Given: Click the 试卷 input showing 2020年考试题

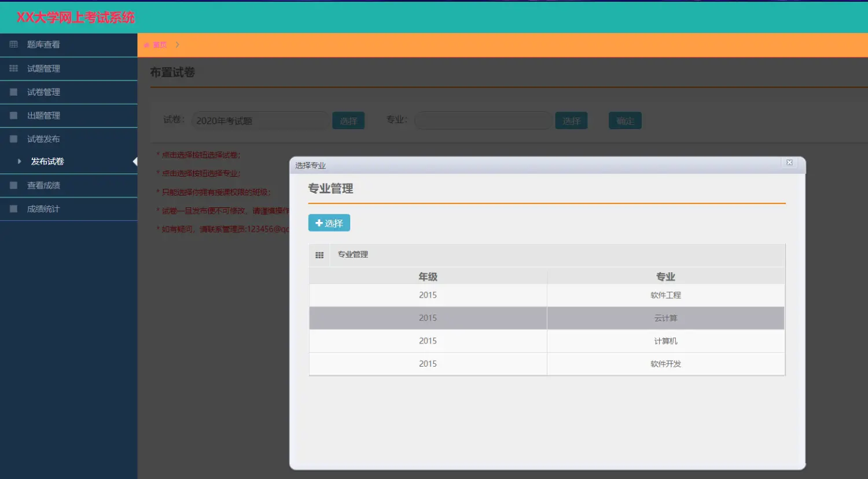Looking at the screenshot, I should (260, 120).
